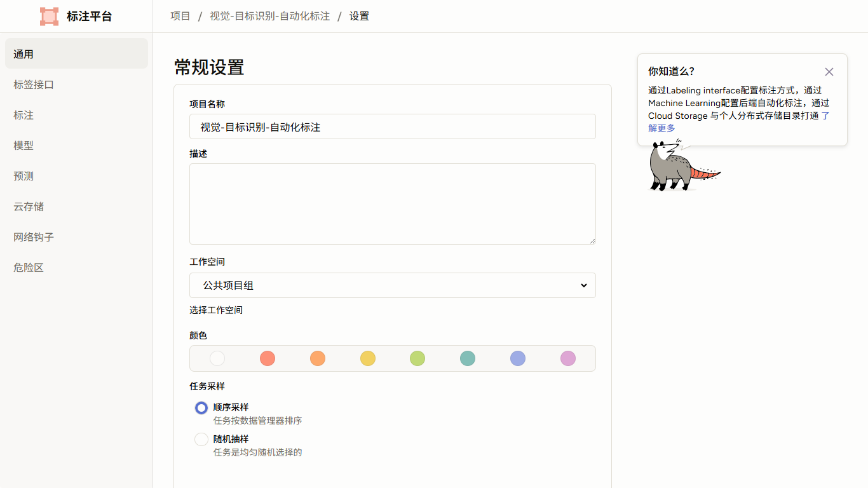Click the 任务是均匀随机选择的 description
The image size is (868, 488).
(258, 452)
